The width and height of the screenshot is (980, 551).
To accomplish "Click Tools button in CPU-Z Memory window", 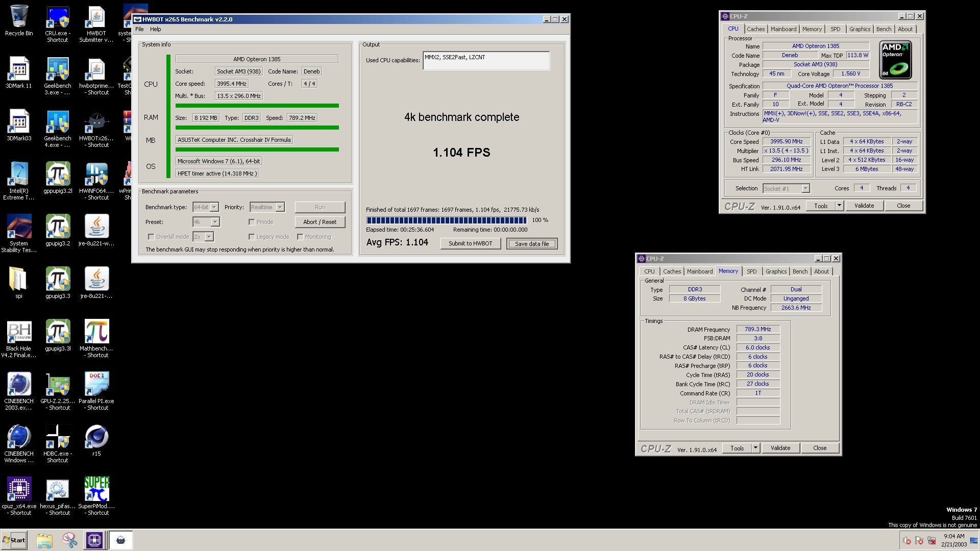I will pyautogui.click(x=737, y=448).
